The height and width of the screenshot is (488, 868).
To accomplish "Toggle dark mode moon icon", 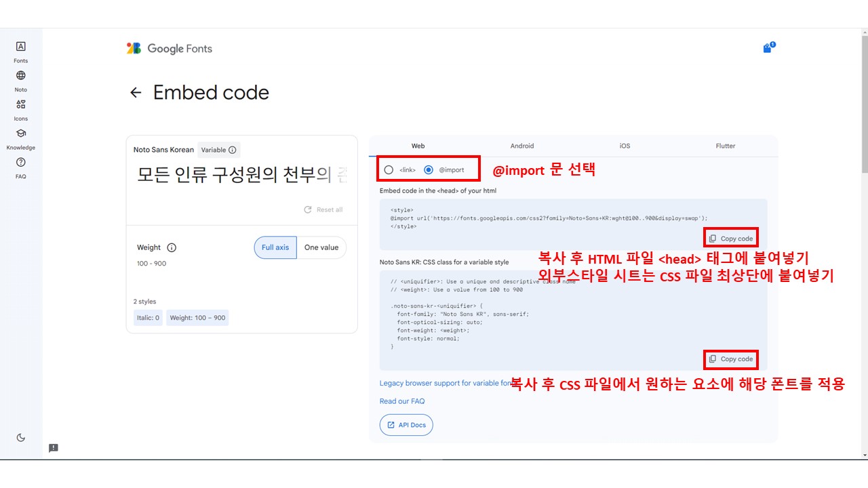I will click(21, 438).
